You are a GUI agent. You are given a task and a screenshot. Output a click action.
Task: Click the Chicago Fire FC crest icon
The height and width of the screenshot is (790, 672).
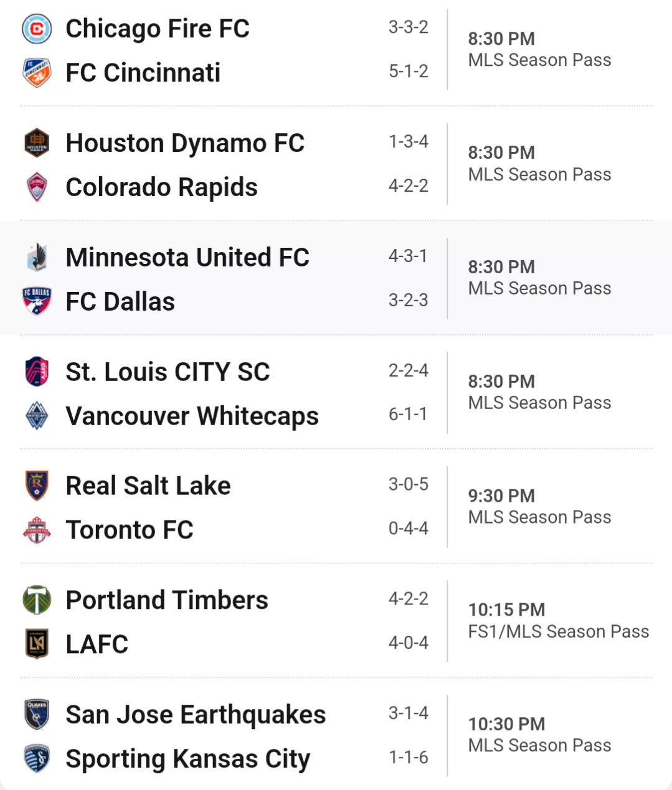[x=37, y=29]
